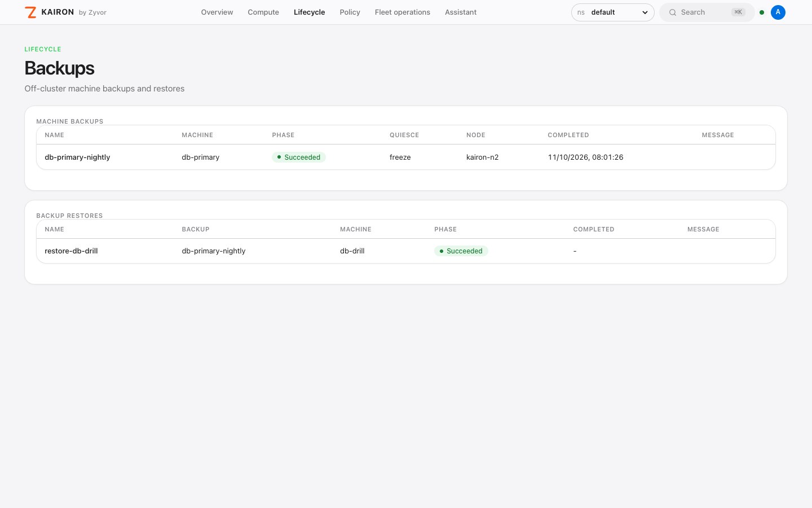This screenshot has width=812, height=508.
Task: Click the Machine Backups section title
Action: [x=70, y=121]
